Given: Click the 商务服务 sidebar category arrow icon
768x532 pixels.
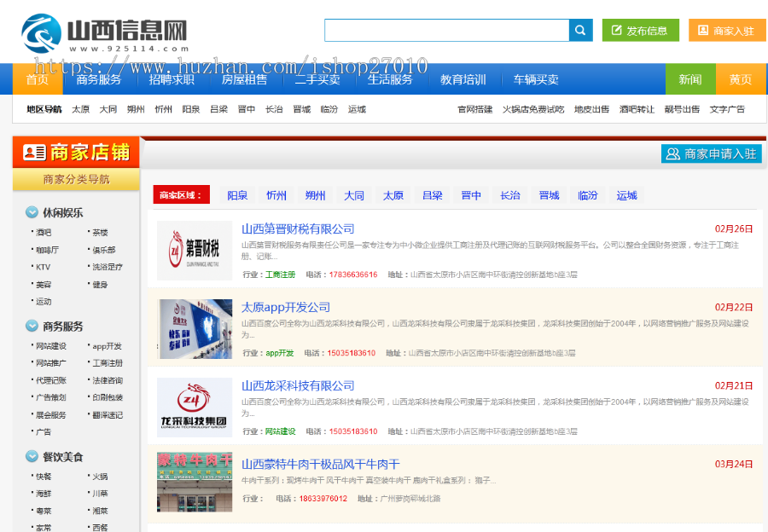Looking at the screenshot, I should (x=32, y=326).
